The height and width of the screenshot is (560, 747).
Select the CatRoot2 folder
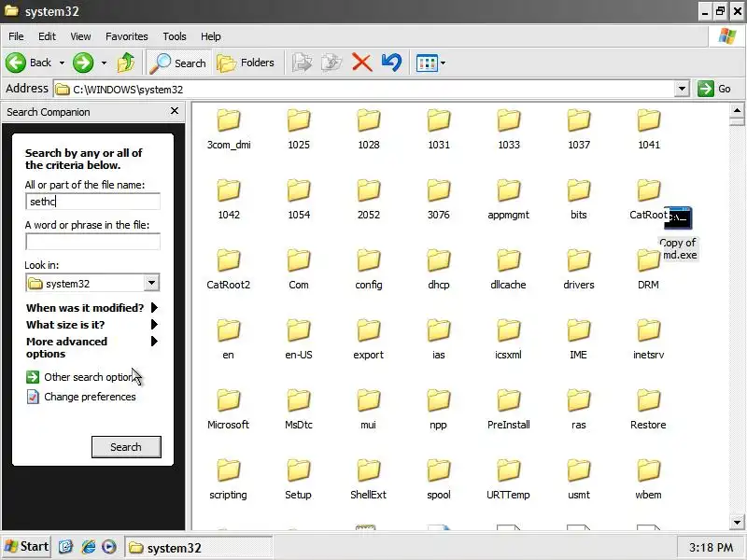(228, 270)
